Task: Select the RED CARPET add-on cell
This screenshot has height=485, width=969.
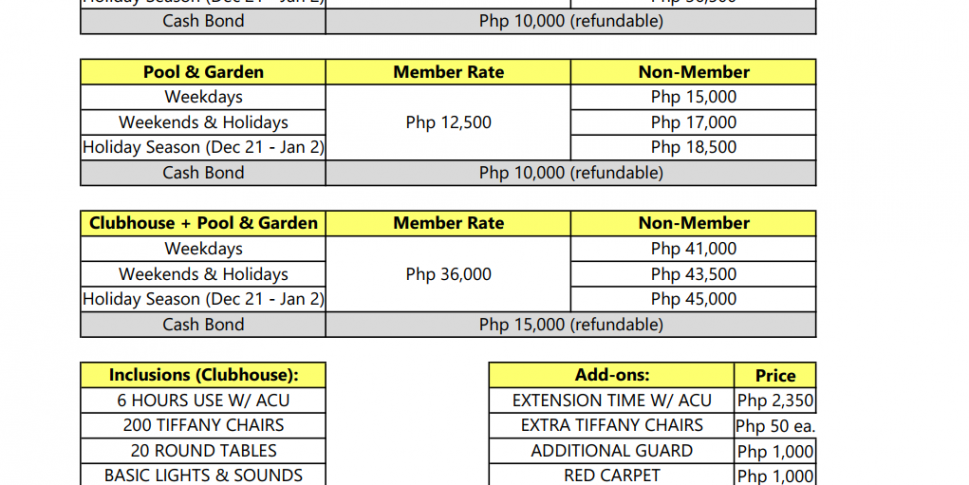Action: click(x=611, y=475)
